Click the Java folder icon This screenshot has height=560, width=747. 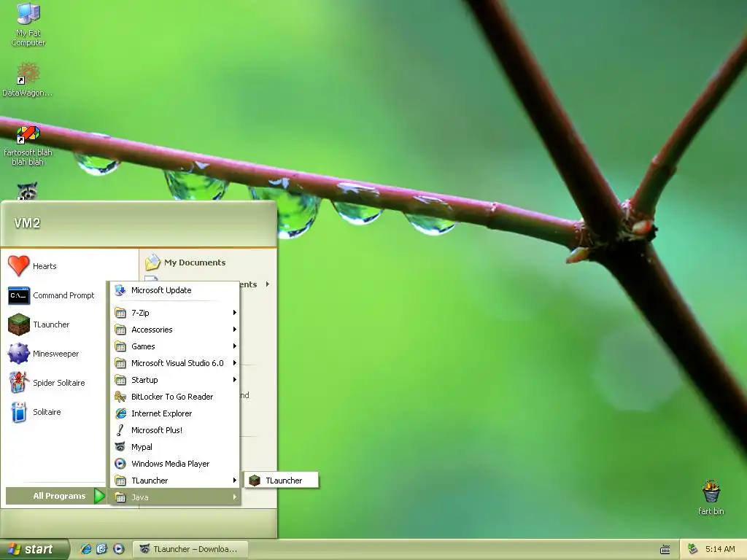pyautogui.click(x=120, y=497)
